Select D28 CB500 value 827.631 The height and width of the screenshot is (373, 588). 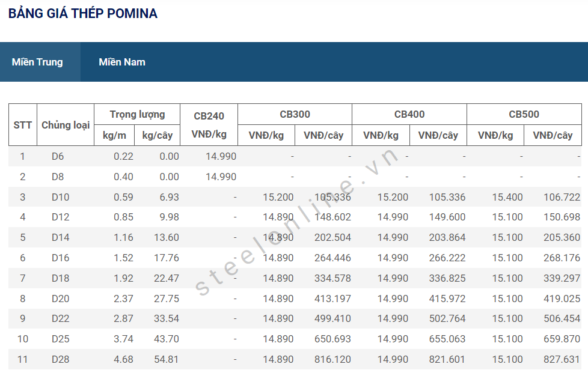pyautogui.click(x=562, y=359)
